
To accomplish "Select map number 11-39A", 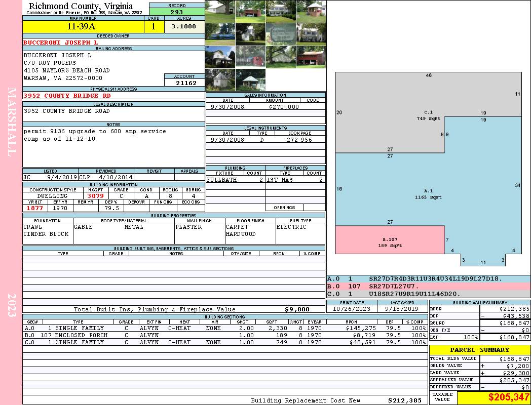I will [81, 26].
